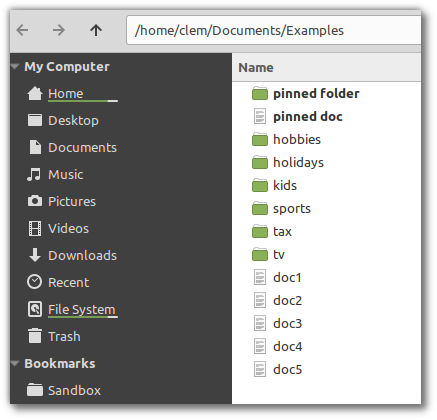
Task: Open Videos in the sidebar
Action: coord(68,229)
